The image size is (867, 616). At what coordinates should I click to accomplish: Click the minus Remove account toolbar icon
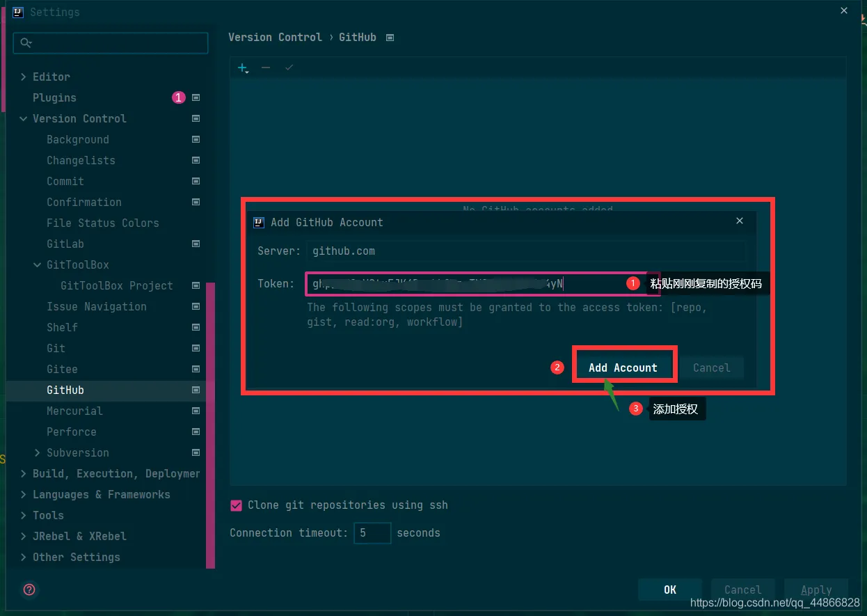(x=266, y=68)
